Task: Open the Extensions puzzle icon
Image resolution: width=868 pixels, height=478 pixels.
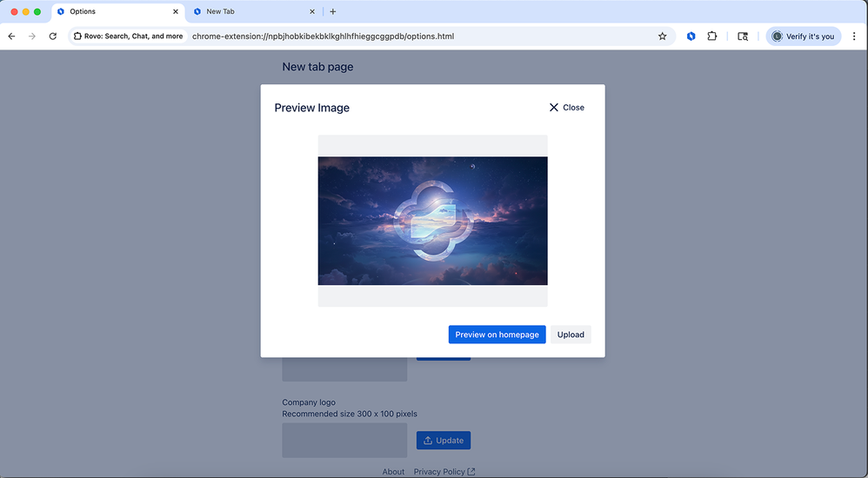Action: click(712, 36)
